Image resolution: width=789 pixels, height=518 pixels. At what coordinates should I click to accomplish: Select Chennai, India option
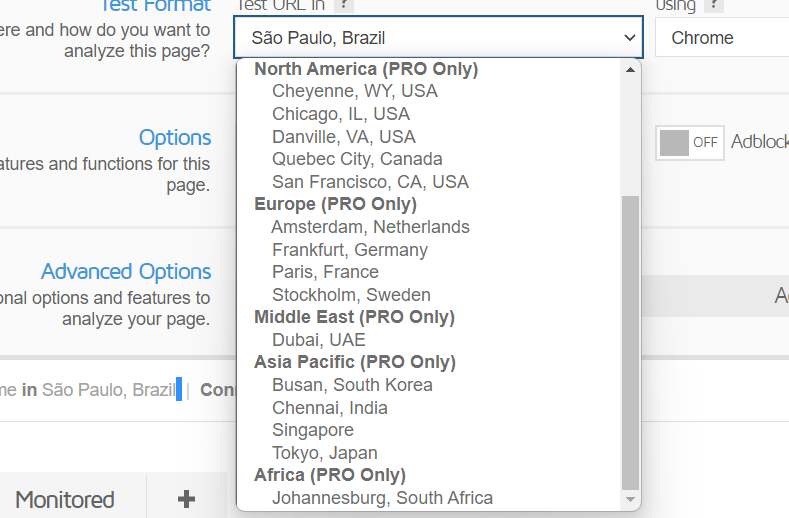(x=330, y=408)
